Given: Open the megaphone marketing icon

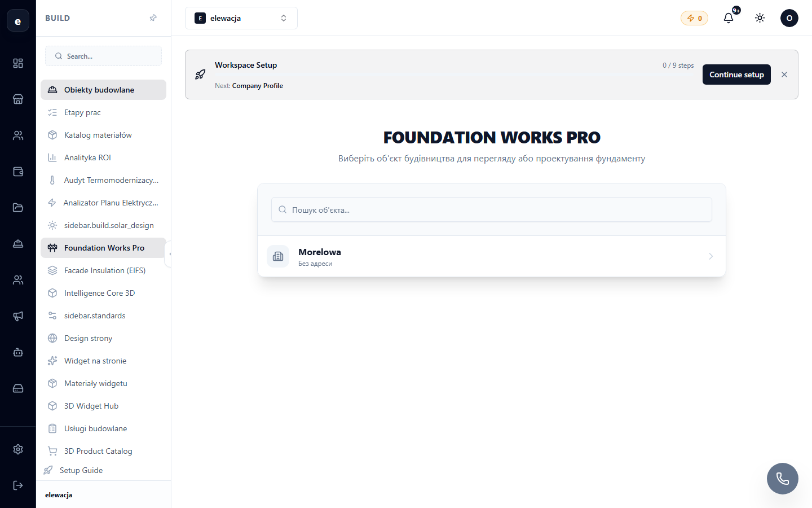Looking at the screenshot, I should pos(18,316).
